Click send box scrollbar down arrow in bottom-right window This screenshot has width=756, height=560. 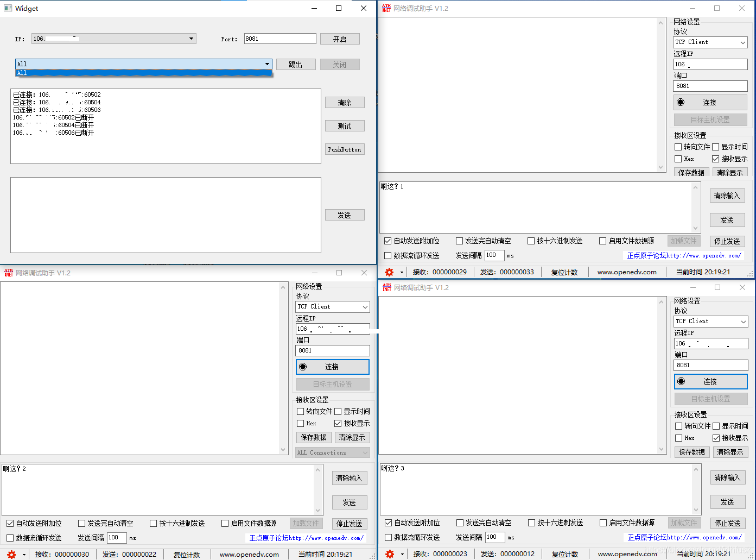click(696, 510)
